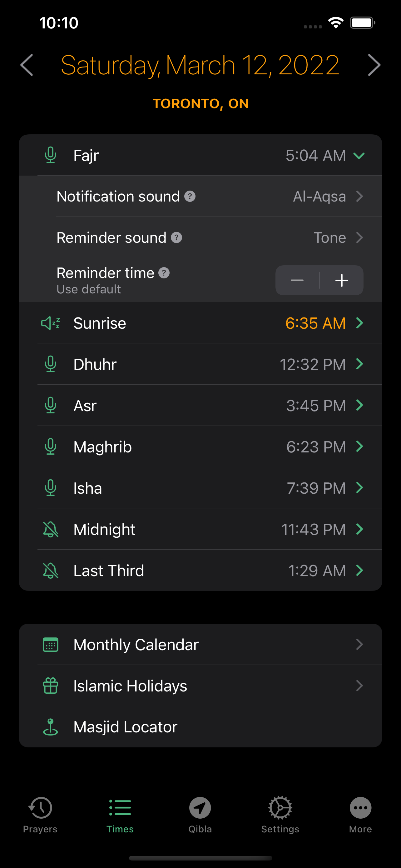Screen dimensions: 401x868
Task: Tap the Sunrise muted speaker icon
Action: click(x=51, y=323)
